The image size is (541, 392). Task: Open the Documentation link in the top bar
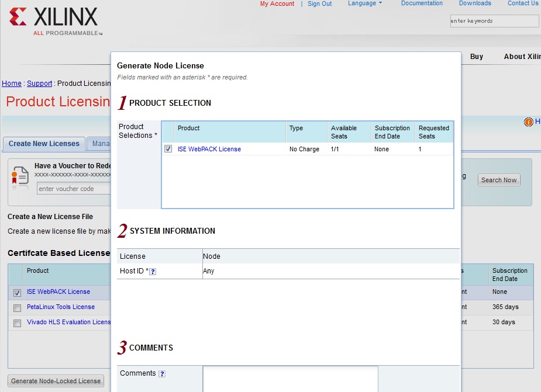pyautogui.click(x=422, y=4)
